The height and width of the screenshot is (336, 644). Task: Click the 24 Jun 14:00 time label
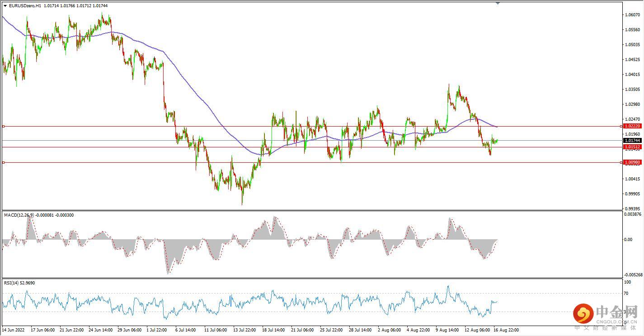pos(101,330)
